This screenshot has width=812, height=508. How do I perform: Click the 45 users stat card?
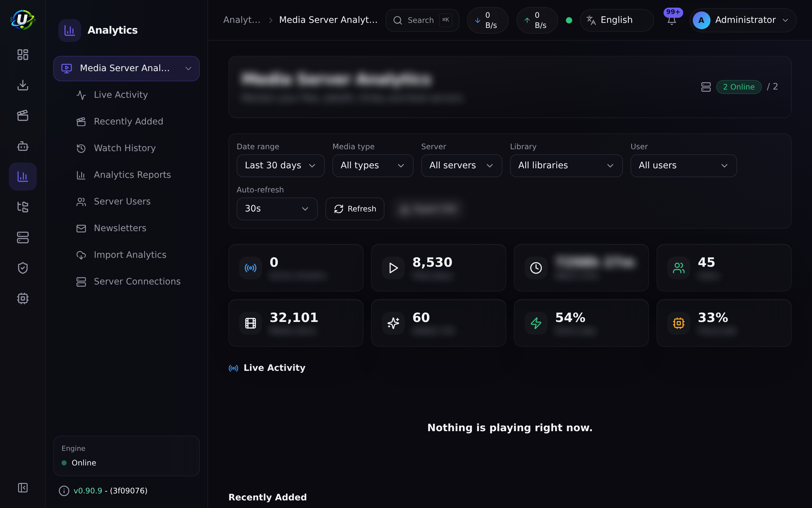click(724, 268)
